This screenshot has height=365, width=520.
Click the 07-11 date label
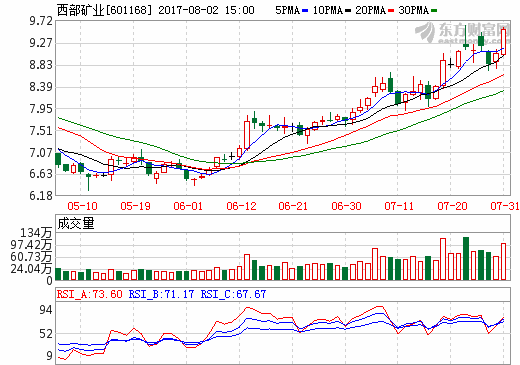[x=399, y=206]
